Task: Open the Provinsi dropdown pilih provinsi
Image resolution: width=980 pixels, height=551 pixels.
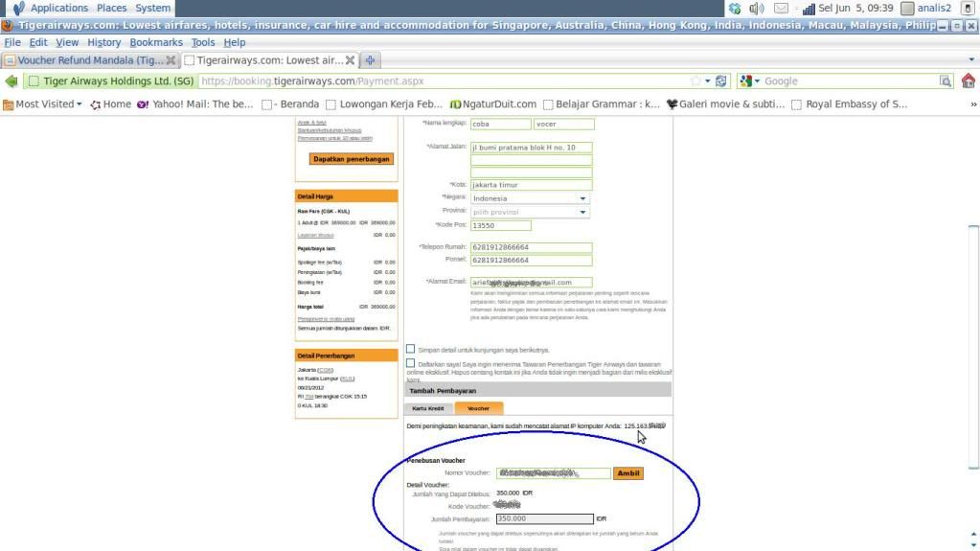Action: [x=530, y=212]
